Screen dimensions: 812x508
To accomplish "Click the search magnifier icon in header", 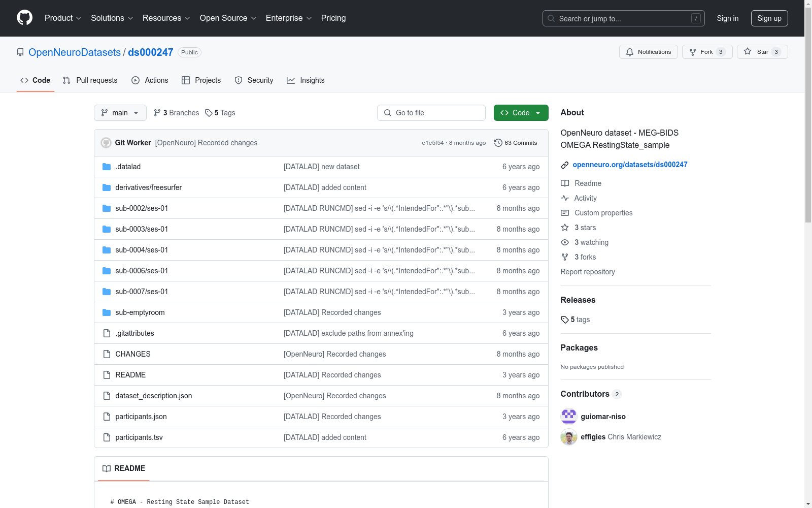I will point(551,18).
